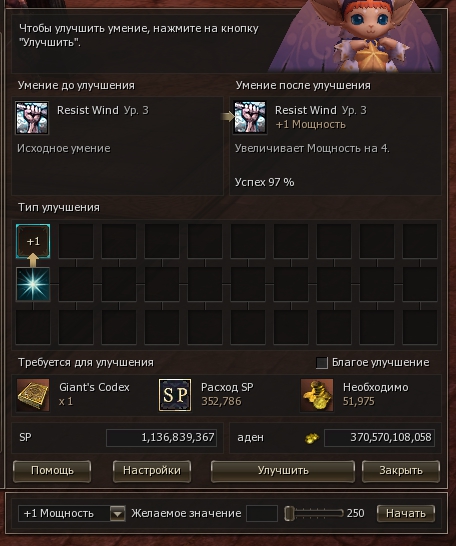
Task: Open Настройки settings
Action: tap(152, 471)
